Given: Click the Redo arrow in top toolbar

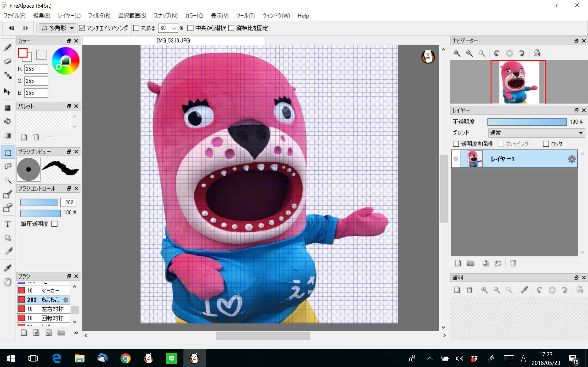Looking at the screenshot, I should pyautogui.click(x=26, y=28).
